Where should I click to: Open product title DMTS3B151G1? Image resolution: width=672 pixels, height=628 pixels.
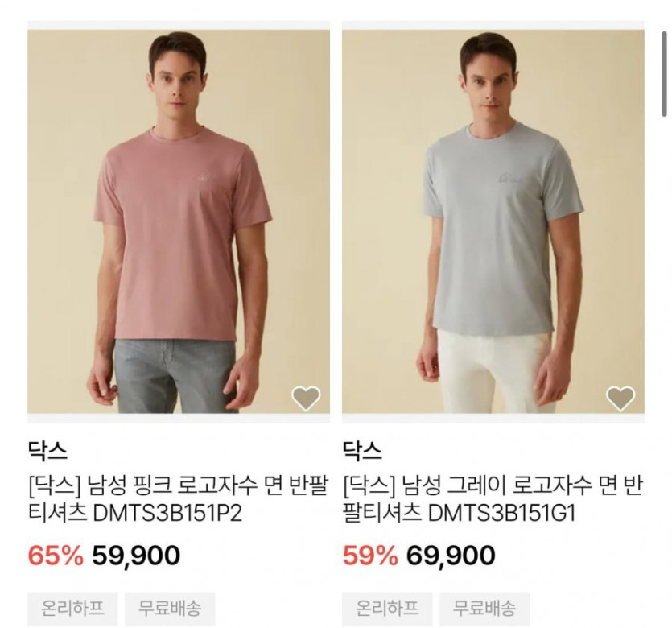click(x=493, y=499)
